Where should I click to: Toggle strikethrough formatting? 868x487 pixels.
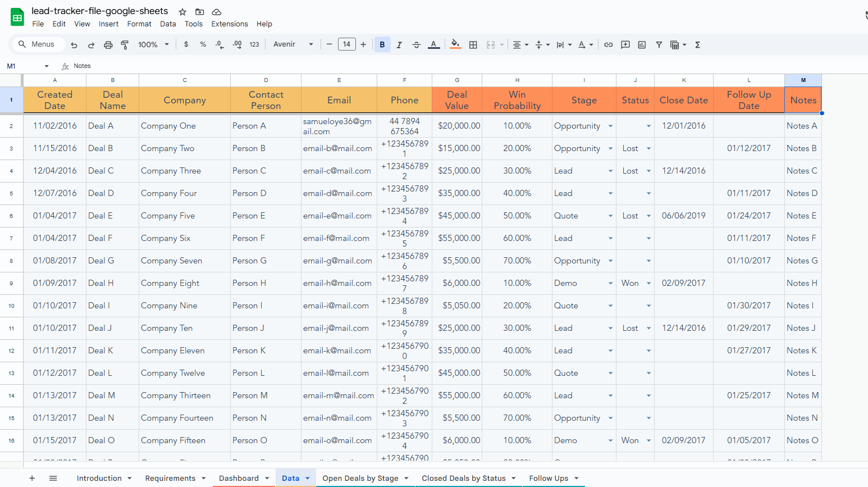416,44
